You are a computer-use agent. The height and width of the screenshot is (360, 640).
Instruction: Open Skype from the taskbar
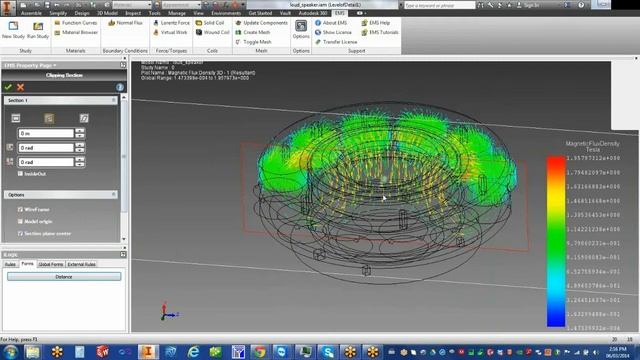tap(327, 352)
